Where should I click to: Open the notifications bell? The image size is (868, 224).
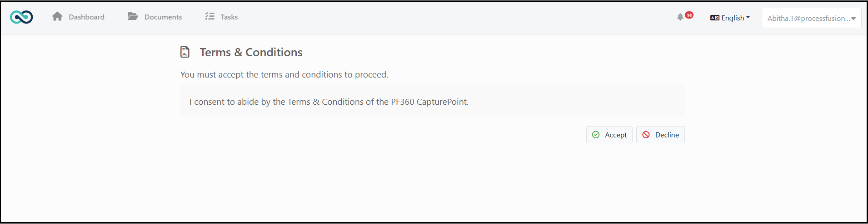pyautogui.click(x=680, y=17)
